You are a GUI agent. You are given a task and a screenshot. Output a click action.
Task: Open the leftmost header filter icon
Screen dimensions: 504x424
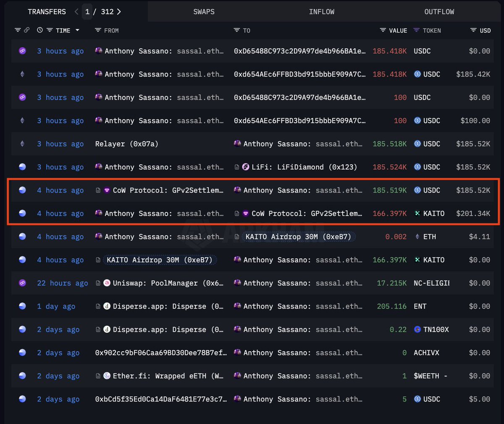click(18, 30)
